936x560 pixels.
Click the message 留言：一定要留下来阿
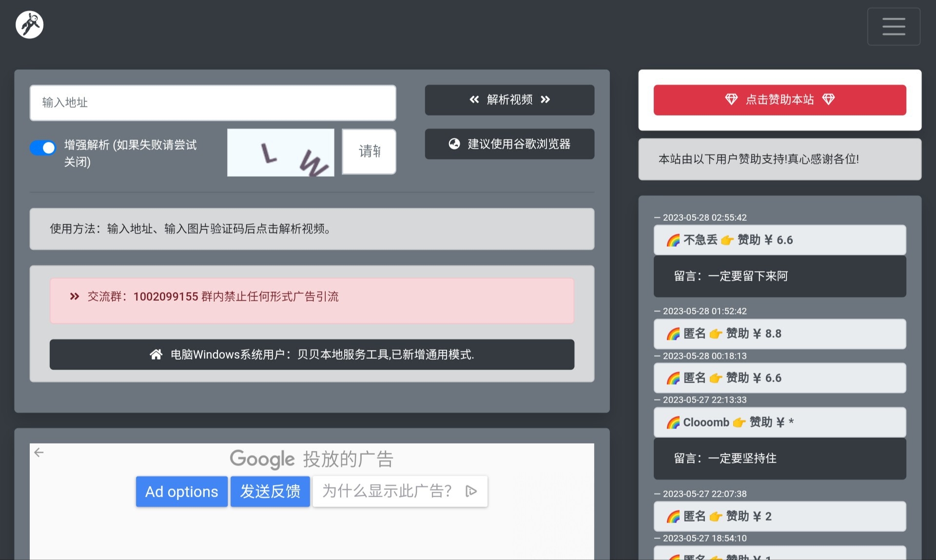click(780, 276)
